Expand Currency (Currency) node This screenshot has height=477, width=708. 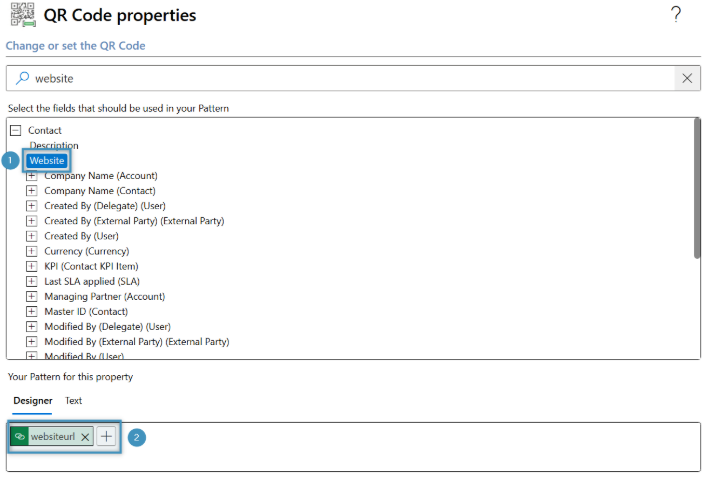(x=32, y=251)
